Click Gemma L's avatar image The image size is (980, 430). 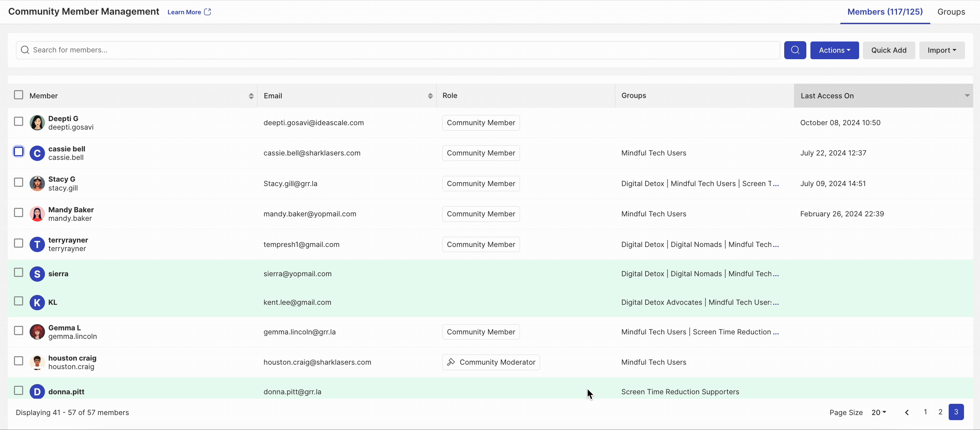(x=37, y=332)
